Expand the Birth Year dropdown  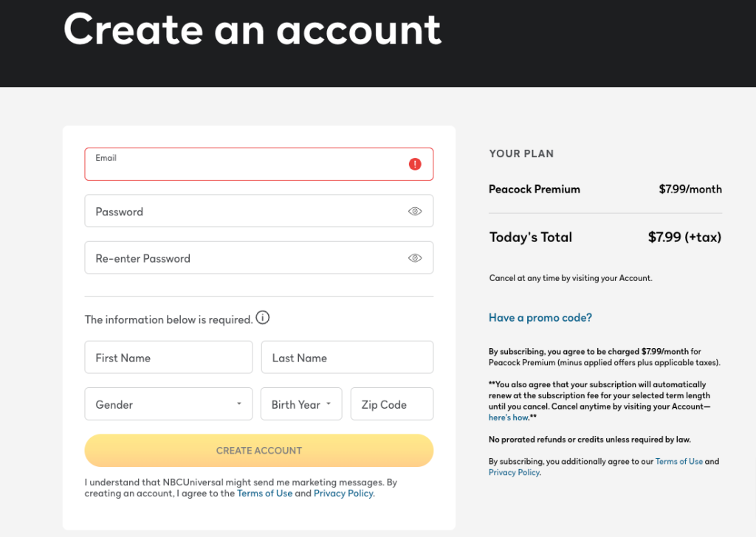[x=301, y=404]
